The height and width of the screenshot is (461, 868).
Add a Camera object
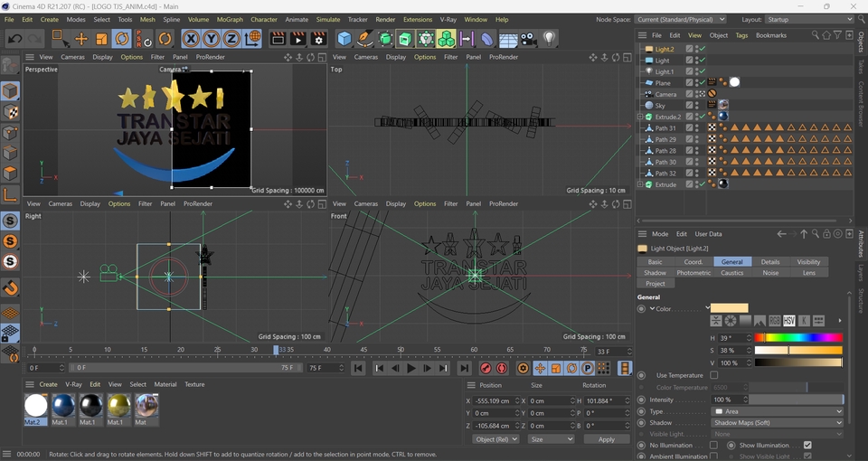click(529, 39)
